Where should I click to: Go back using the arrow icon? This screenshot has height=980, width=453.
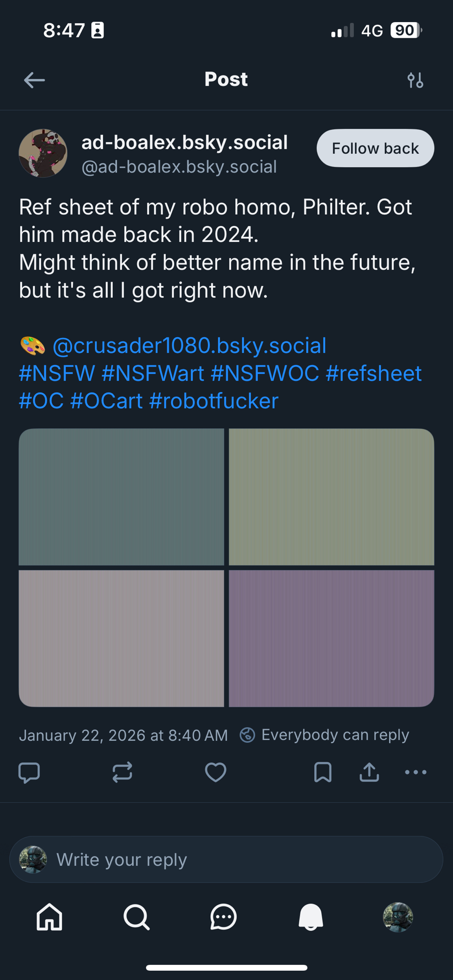pyautogui.click(x=34, y=80)
